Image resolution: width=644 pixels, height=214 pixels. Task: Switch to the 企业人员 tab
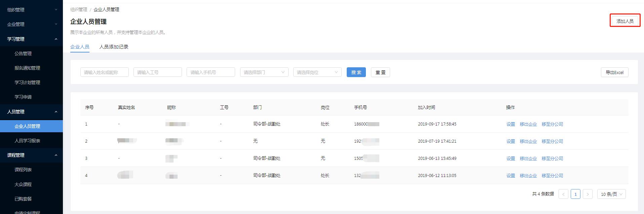pyautogui.click(x=80, y=47)
